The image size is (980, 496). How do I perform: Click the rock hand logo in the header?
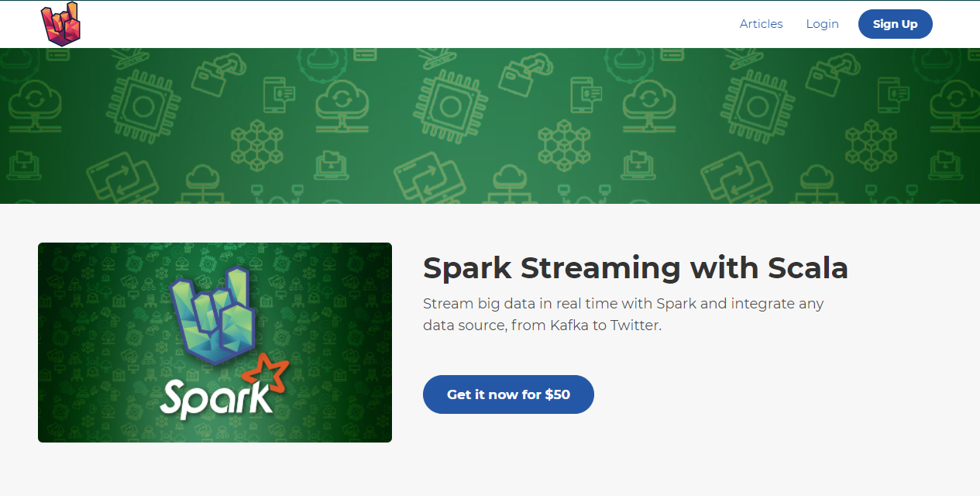click(x=60, y=24)
